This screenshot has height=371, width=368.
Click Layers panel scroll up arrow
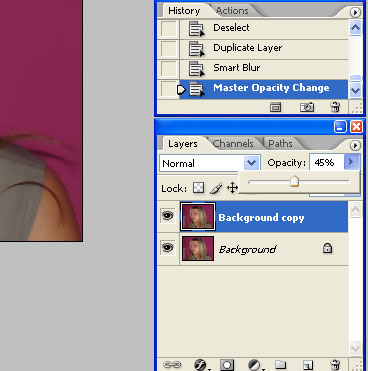[355, 210]
